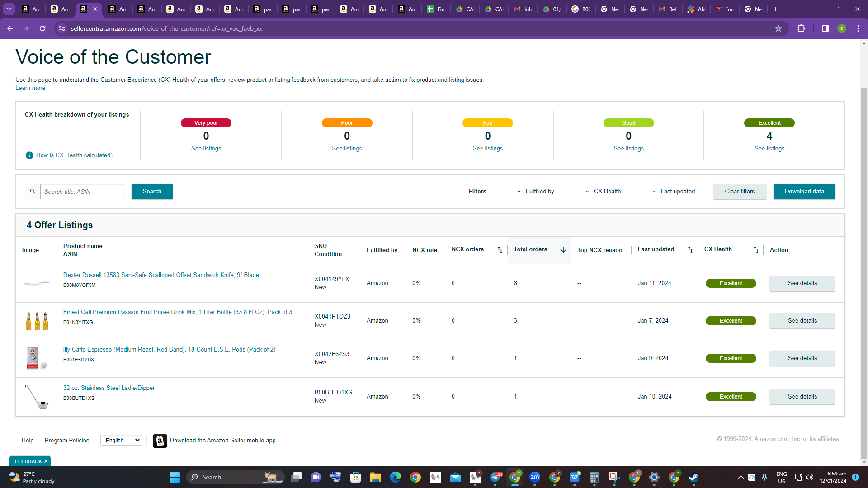Open the Help footer link
Image resolution: width=868 pixels, height=488 pixels.
click(28, 441)
